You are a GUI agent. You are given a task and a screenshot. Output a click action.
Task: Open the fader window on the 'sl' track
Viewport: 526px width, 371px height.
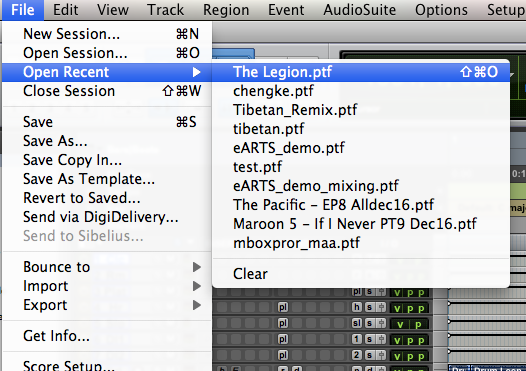381,323
